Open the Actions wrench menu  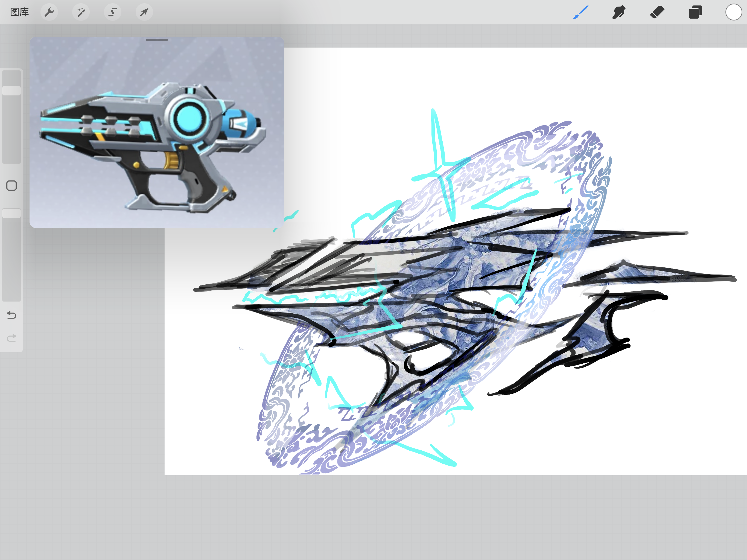tap(49, 12)
